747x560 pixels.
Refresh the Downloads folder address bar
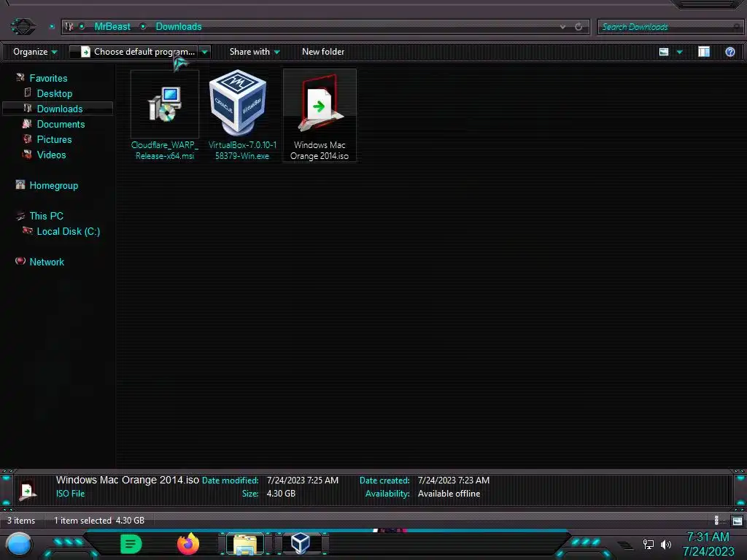(578, 27)
